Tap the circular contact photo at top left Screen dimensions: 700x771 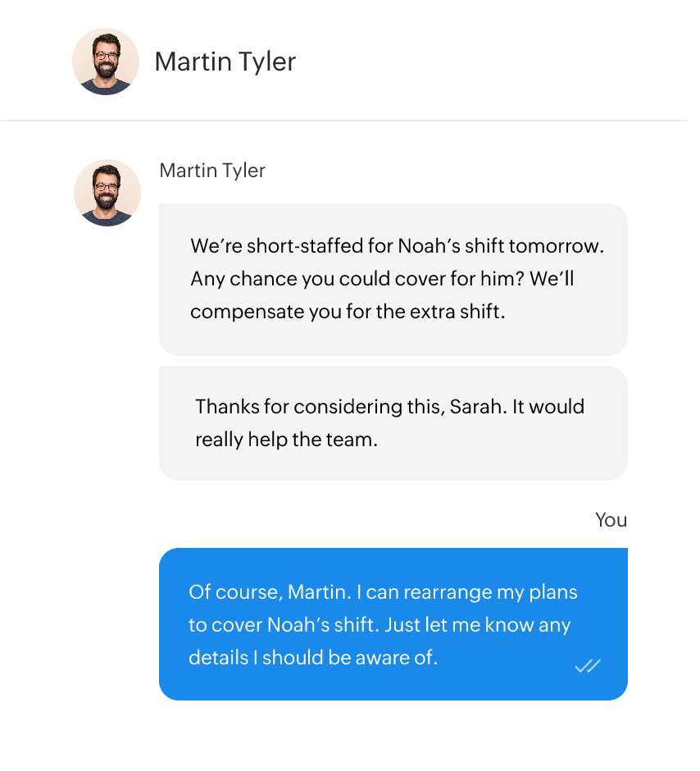pyautogui.click(x=106, y=62)
